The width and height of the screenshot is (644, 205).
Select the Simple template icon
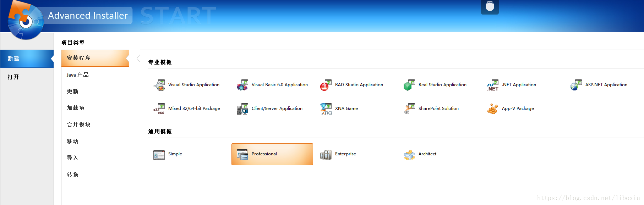pos(159,155)
